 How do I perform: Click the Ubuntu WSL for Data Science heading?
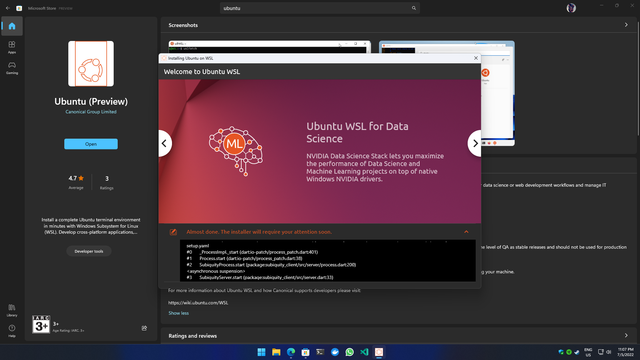coord(357,132)
